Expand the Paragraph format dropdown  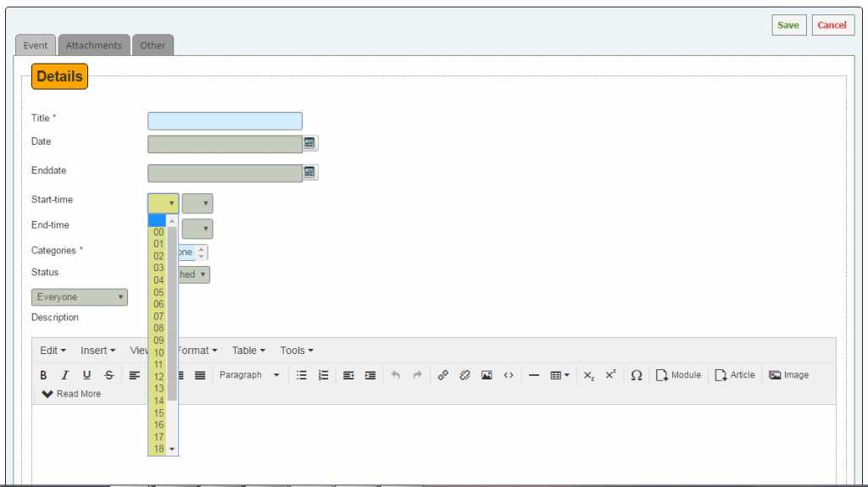coord(249,375)
